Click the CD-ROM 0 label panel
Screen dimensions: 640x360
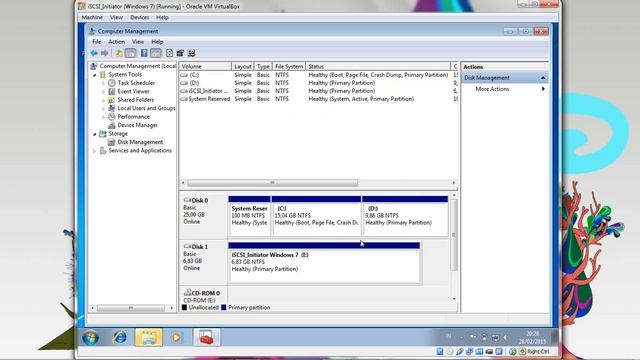203,296
